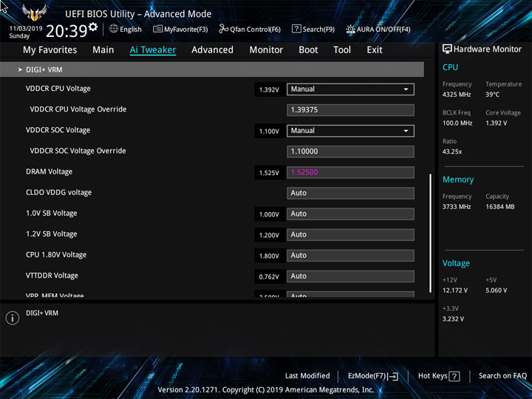This screenshot has height=399, width=532.
Task: Open Qfan Control fan icon
Action: pyautogui.click(x=223, y=29)
